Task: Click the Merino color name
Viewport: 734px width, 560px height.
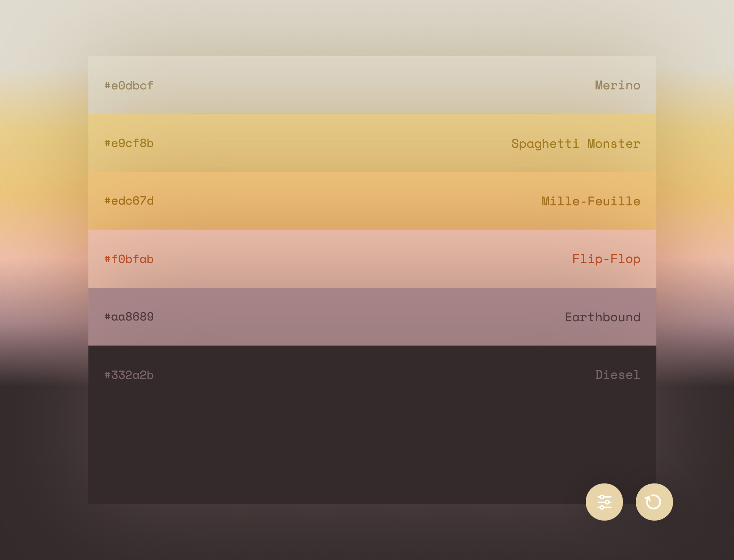Action: [617, 86]
